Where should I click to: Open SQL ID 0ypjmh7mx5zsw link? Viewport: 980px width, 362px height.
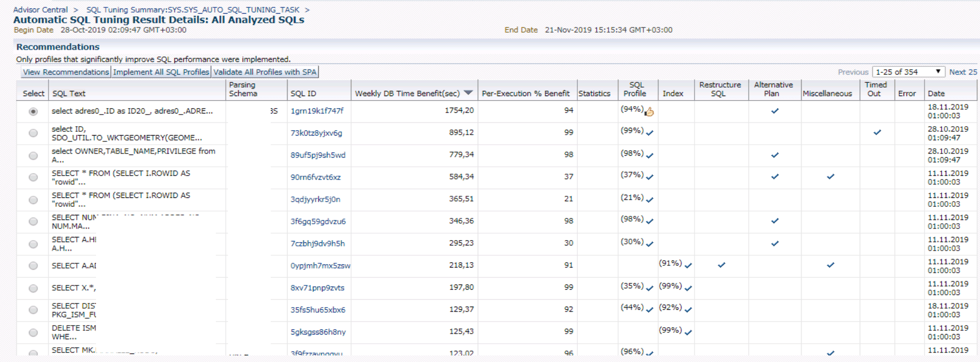(x=320, y=265)
